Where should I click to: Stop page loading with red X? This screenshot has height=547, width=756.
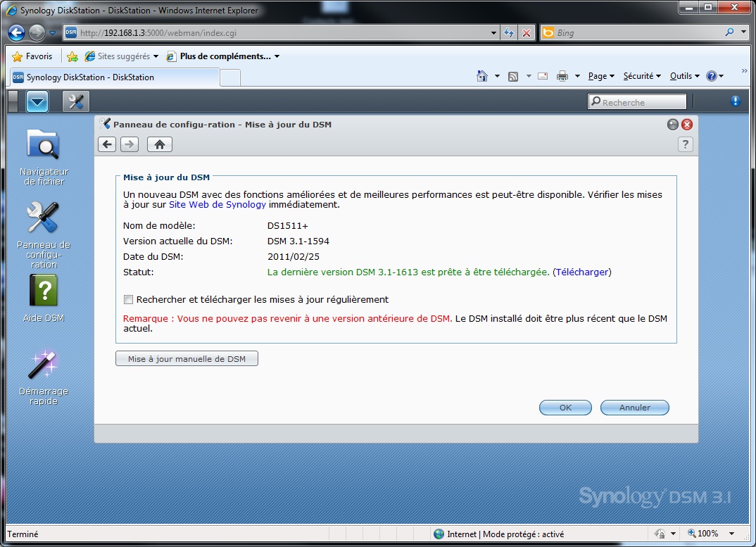point(527,33)
